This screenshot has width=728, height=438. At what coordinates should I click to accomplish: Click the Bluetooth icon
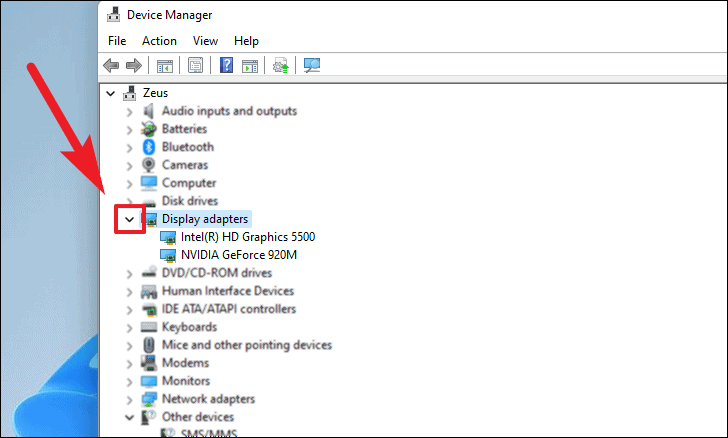[x=149, y=147]
